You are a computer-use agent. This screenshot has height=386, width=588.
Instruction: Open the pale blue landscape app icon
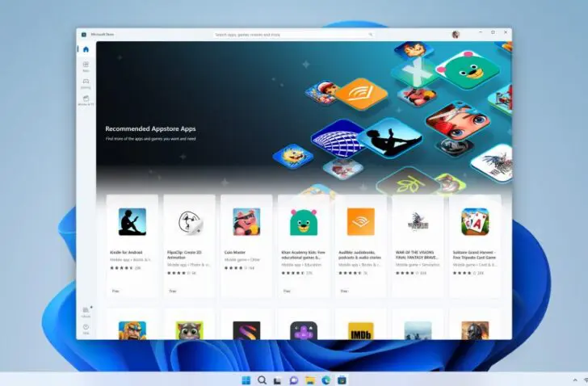click(x=418, y=330)
